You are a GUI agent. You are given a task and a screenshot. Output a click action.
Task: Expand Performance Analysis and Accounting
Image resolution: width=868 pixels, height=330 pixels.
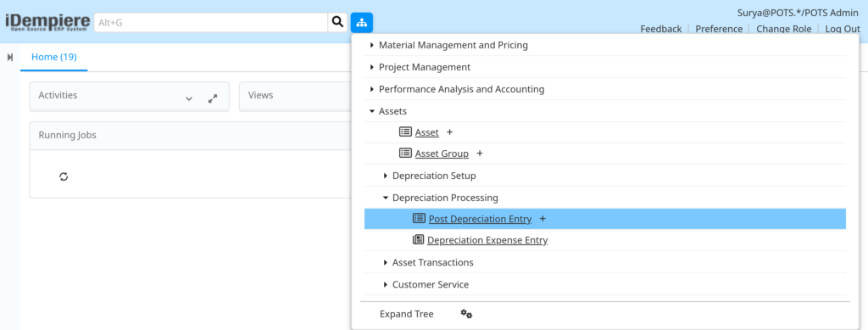pos(373,89)
